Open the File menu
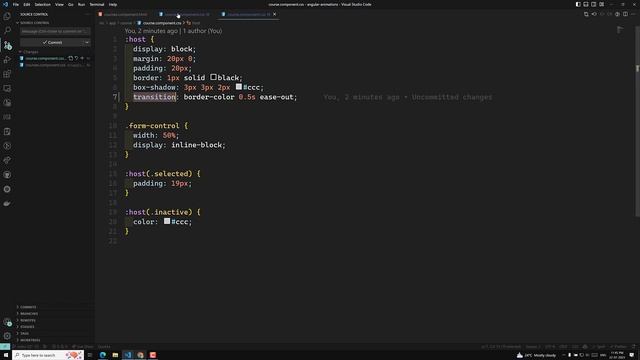Viewport: 640px width, 360px height. tap(16, 4)
